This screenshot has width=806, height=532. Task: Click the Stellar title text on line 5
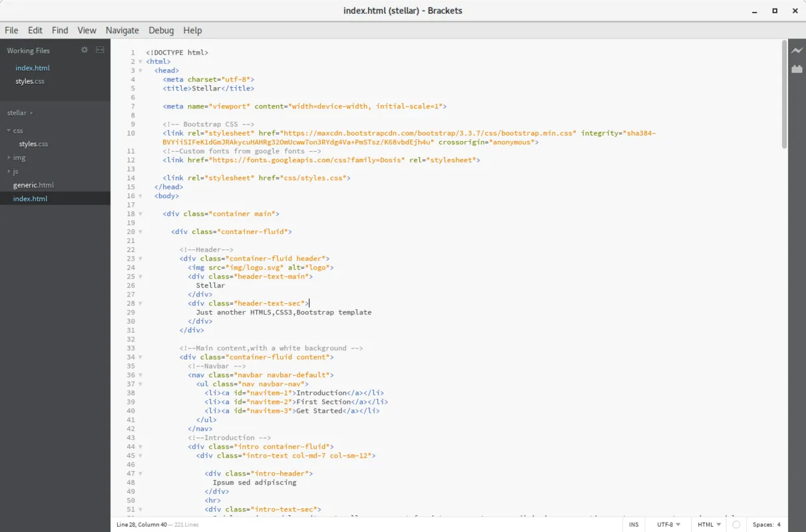point(206,88)
